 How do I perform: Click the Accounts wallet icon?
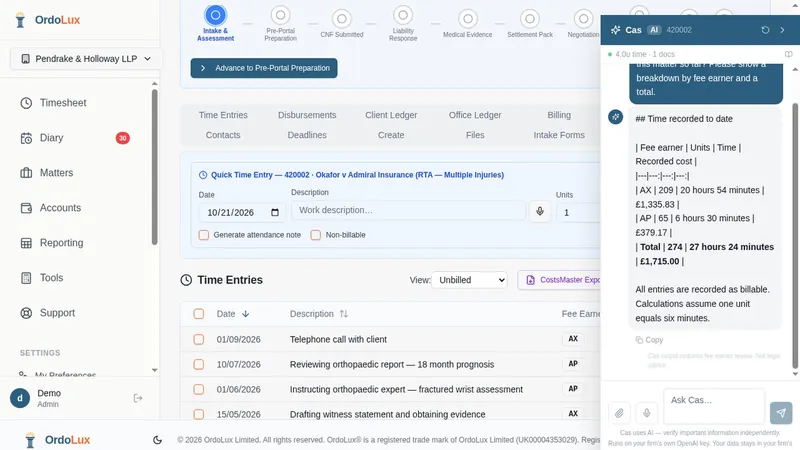point(26,208)
